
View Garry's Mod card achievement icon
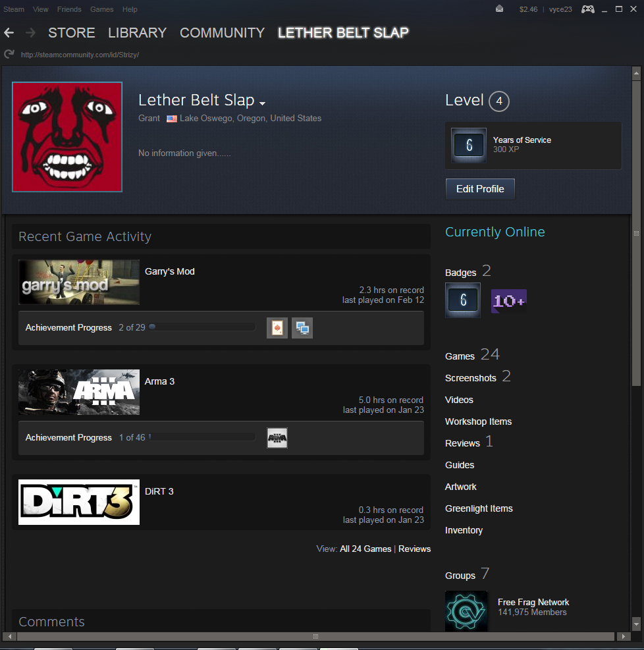pos(277,328)
